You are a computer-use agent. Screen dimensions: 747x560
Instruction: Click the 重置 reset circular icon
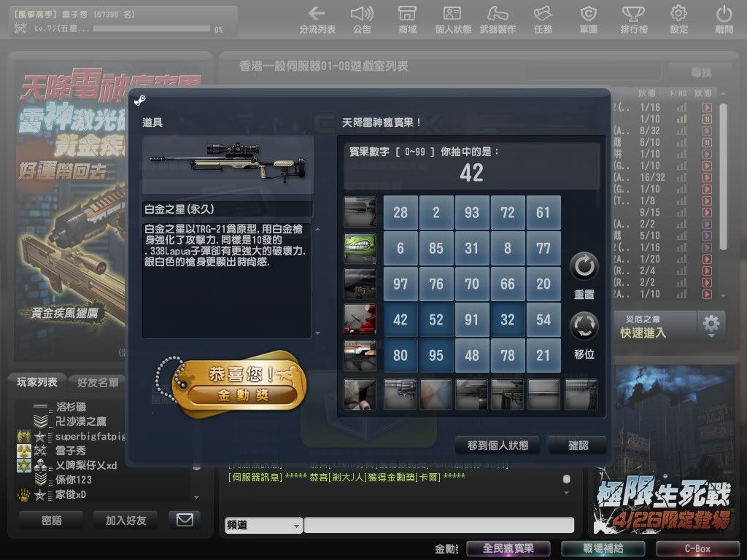click(x=584, y=268)
